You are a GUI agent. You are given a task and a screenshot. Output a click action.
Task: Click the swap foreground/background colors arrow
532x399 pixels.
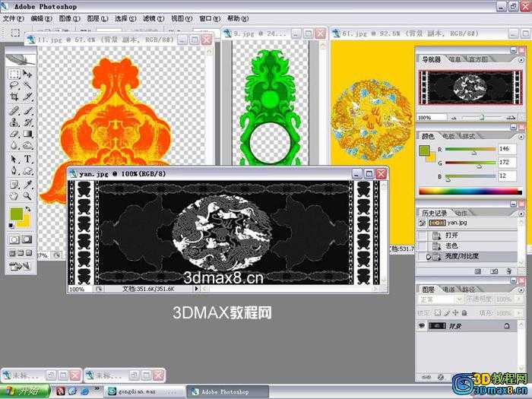coord(27,209)
